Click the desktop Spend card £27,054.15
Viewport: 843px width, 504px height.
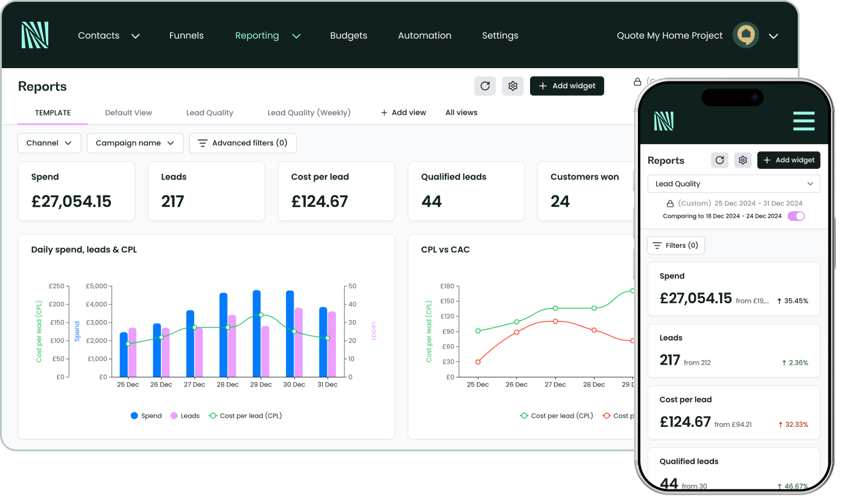pyautogui.click(x=77, y=191)
